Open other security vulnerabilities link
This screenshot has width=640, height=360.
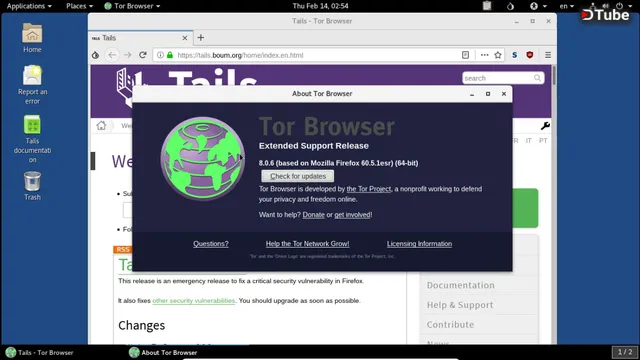[x=194, y=301]
